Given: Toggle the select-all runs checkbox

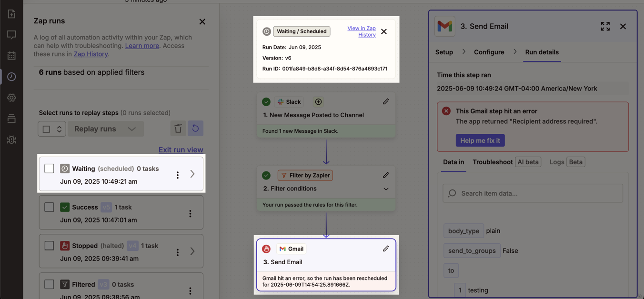Looking at the screenshot, I should (x=46, y=129).
